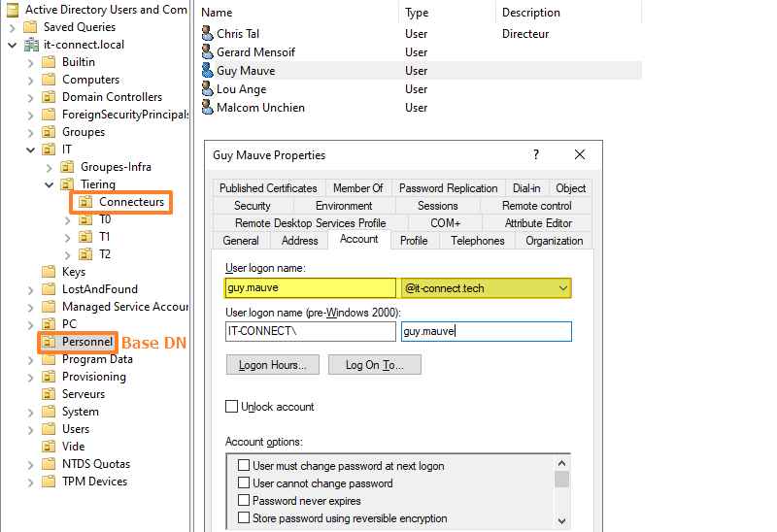Click the T2 OU icon

85,254
